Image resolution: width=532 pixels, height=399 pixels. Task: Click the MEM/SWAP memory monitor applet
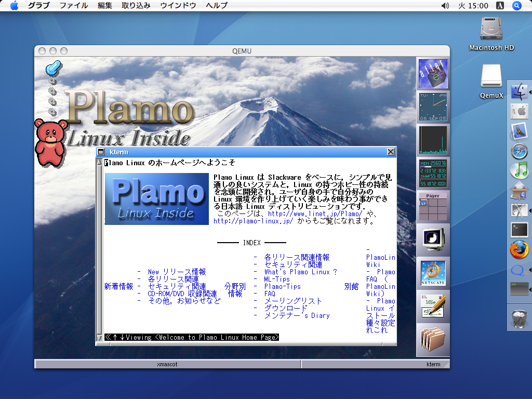pos(433,174)
